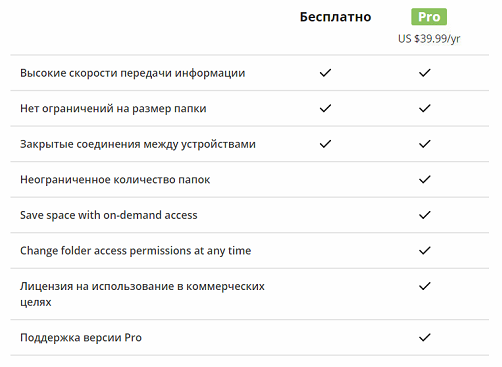Click free checkmark for Нет ограничений на размер
Screen dimensions: 502x367
coord(325,108)
